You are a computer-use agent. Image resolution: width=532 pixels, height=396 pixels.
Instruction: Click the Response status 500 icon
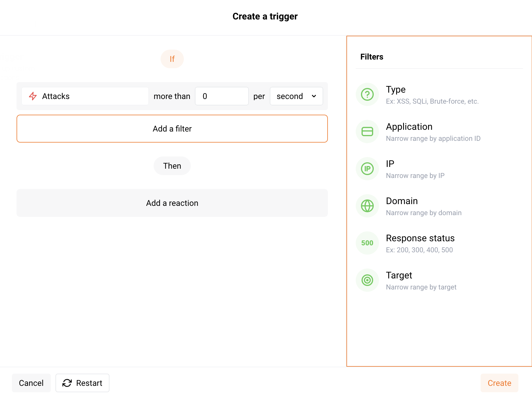[x=367, y=243]
